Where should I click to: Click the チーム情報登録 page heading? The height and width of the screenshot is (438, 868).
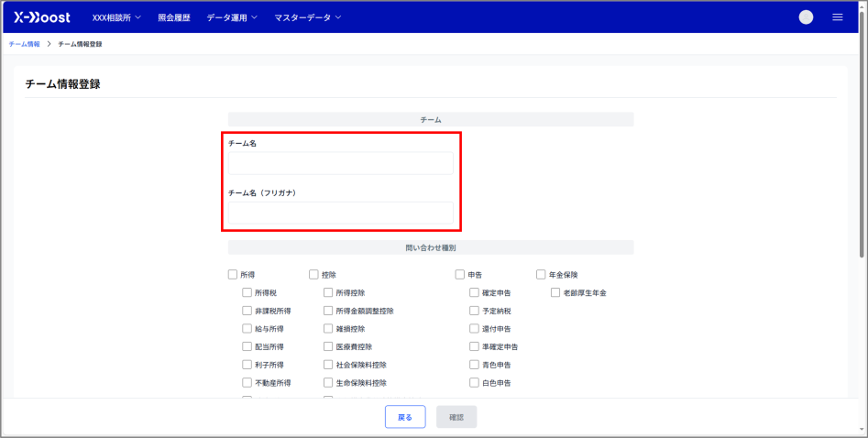tap(62, 84)
